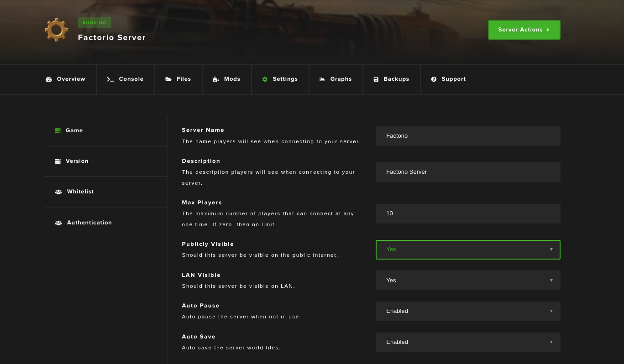
Task: Click the Description label
Action: pos(201,161)
